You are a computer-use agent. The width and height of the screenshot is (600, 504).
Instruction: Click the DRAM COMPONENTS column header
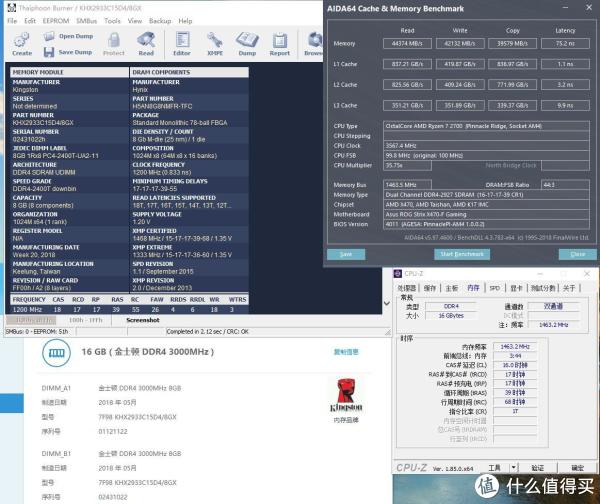[189, 72]
